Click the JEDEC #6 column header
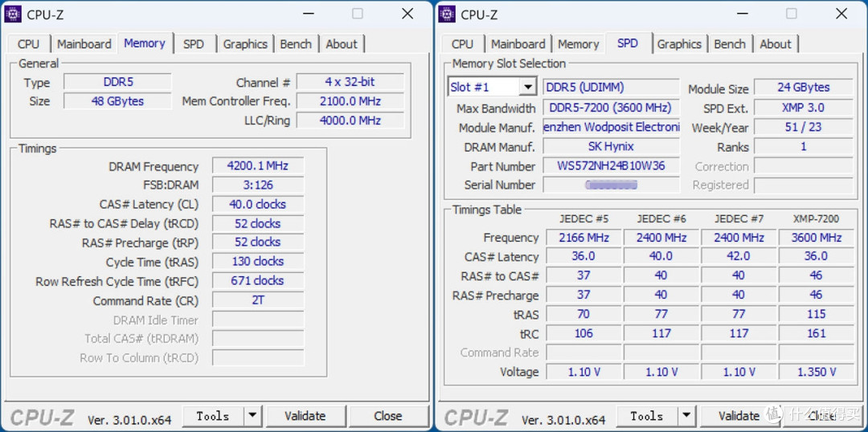 661,219
